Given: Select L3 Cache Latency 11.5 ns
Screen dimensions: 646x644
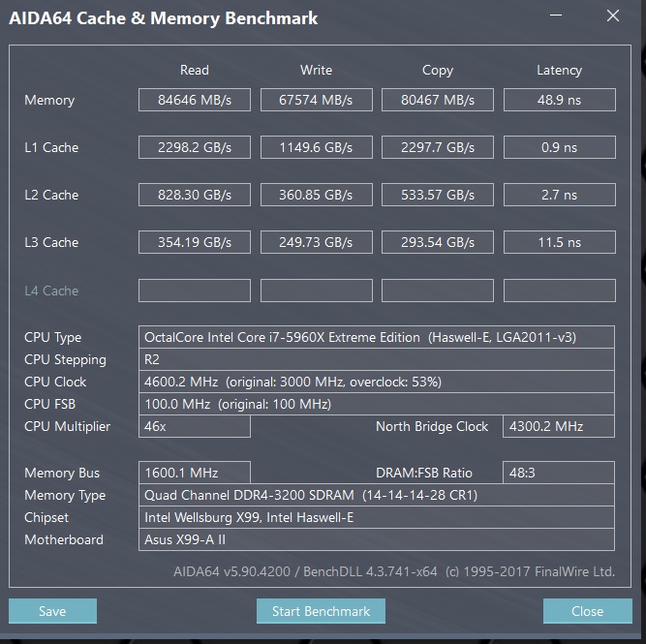Looking at the screenshot, I should pos(560,242).
